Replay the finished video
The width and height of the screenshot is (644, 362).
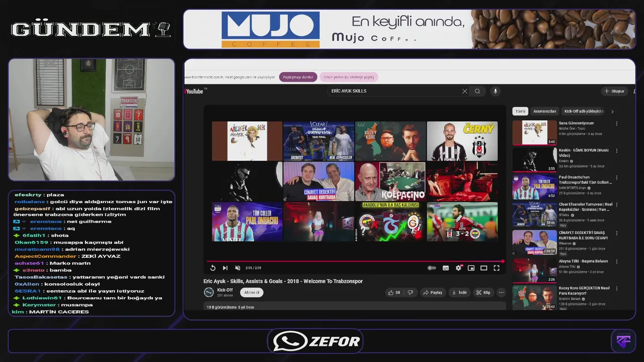click(213, 268)
